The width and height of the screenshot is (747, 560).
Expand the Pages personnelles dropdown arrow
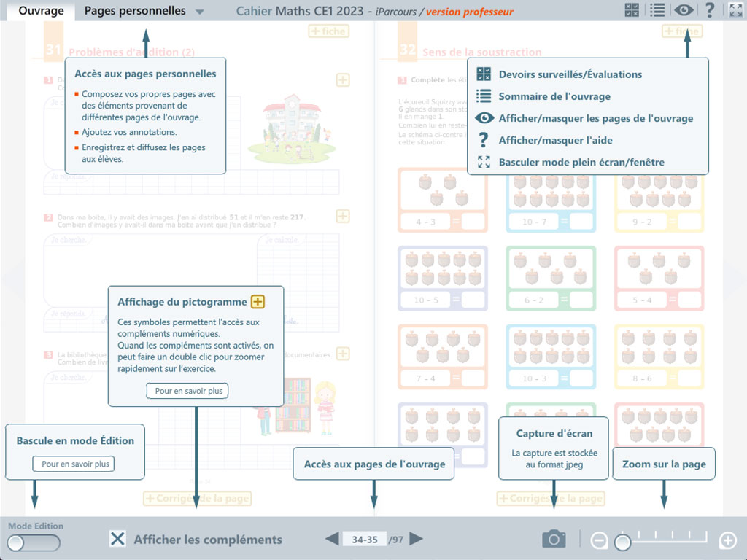(x=200, y=12)
